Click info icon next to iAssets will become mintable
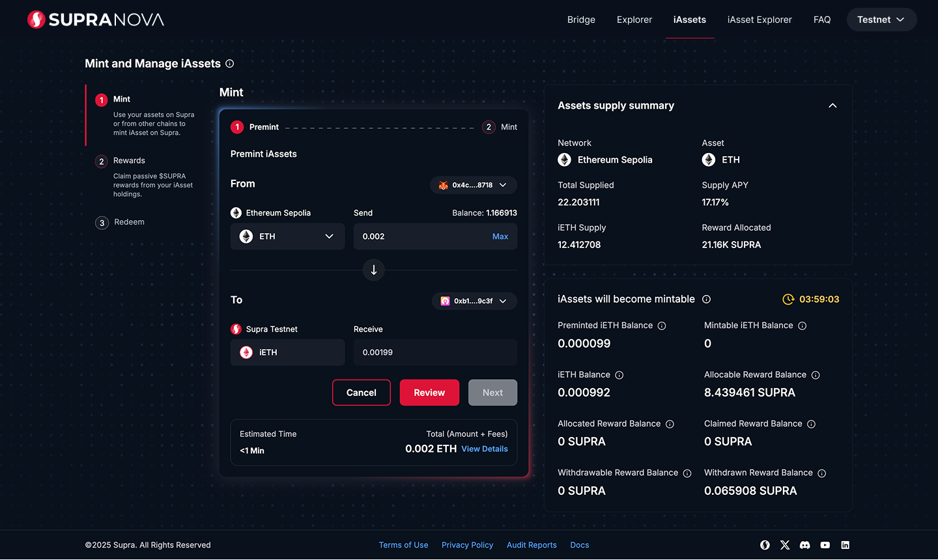 pyautogui.click(x=706, y=300)
